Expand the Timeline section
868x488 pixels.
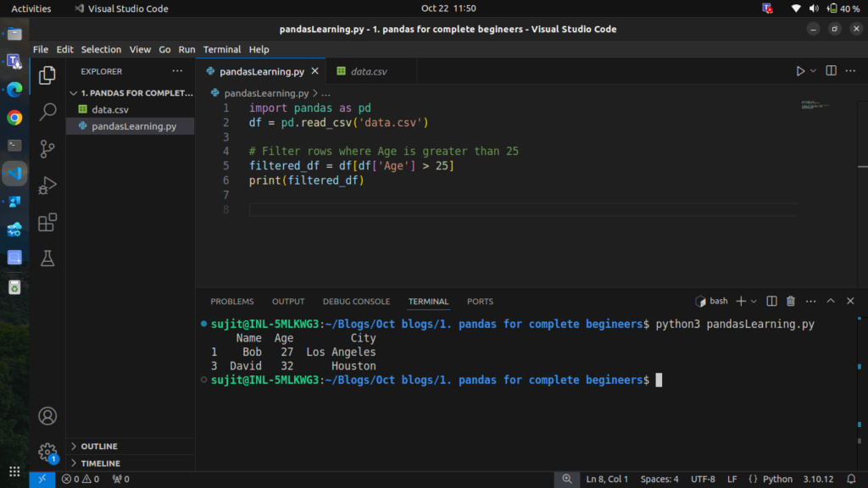pos(100,463)
